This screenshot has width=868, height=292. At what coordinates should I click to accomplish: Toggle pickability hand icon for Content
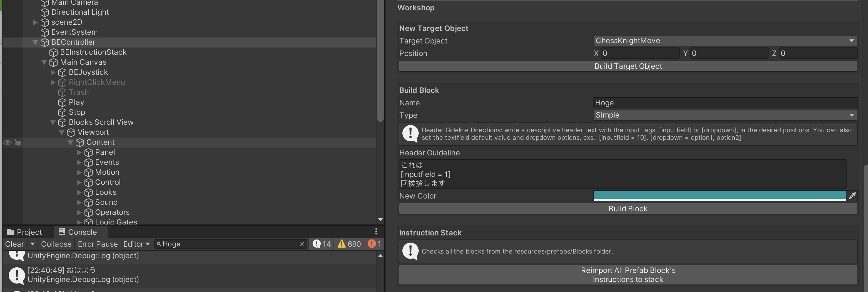click(18, 143)
